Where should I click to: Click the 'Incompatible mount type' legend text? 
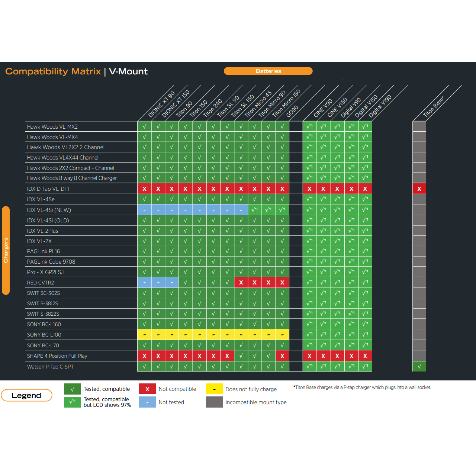(x=256, y=402)
